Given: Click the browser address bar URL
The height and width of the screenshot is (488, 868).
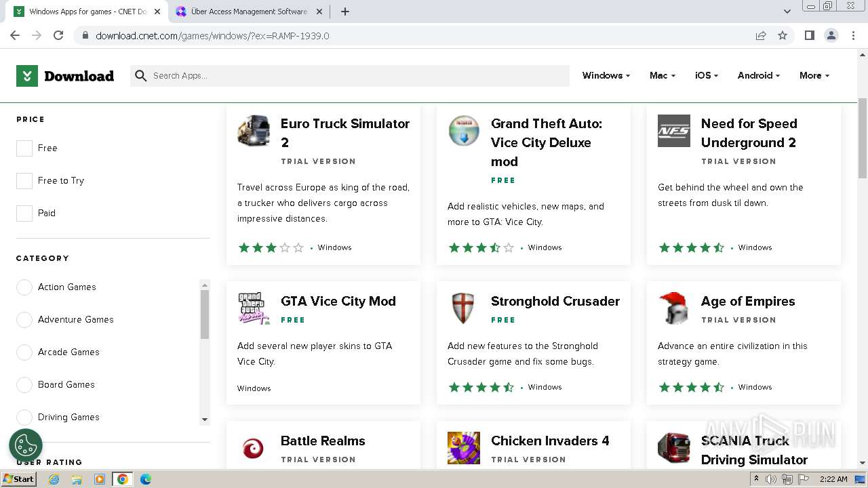Looking at the screenshot, I should 212,36.
